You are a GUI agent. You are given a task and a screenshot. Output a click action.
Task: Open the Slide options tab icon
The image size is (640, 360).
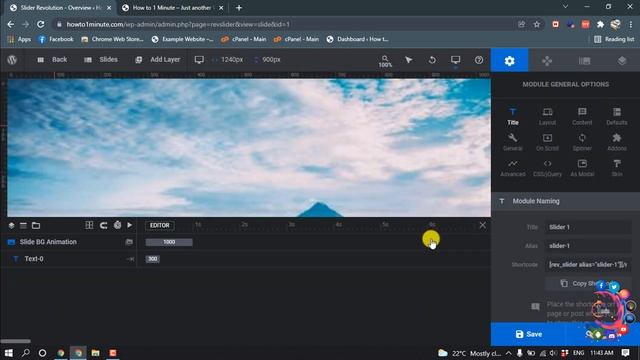pos(584,61)
